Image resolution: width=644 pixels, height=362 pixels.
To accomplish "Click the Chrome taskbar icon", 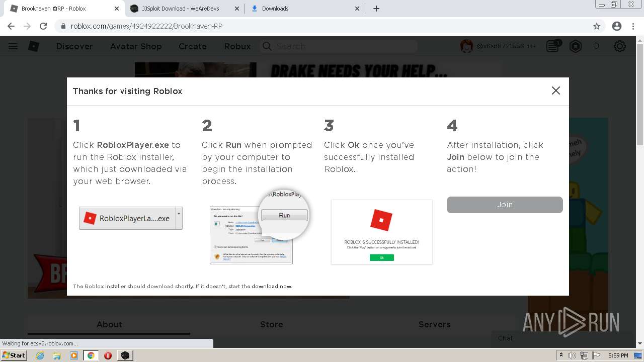I will point(91,355).
